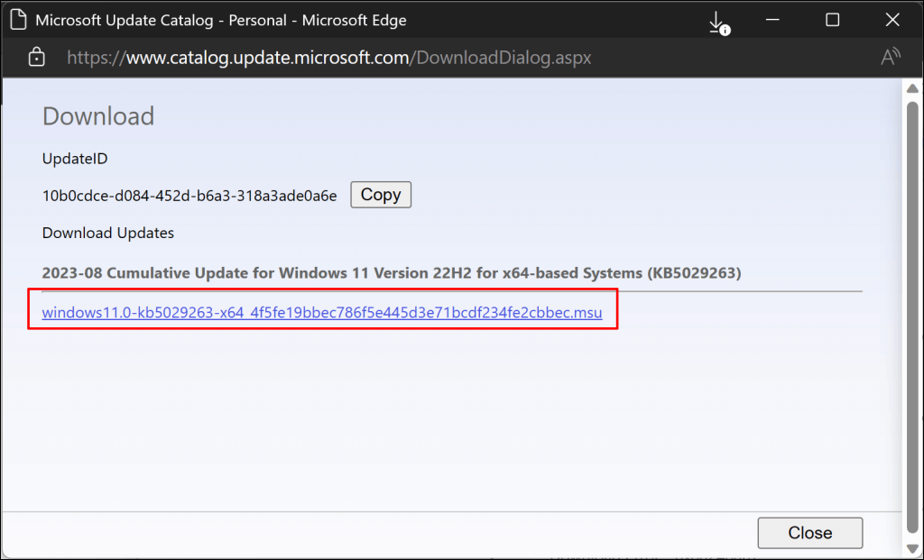The width and height of the screenshot is (924, 560).
Task: Click the UpdateID value 10b0cdce-d084 text
Action: [189, 196]
